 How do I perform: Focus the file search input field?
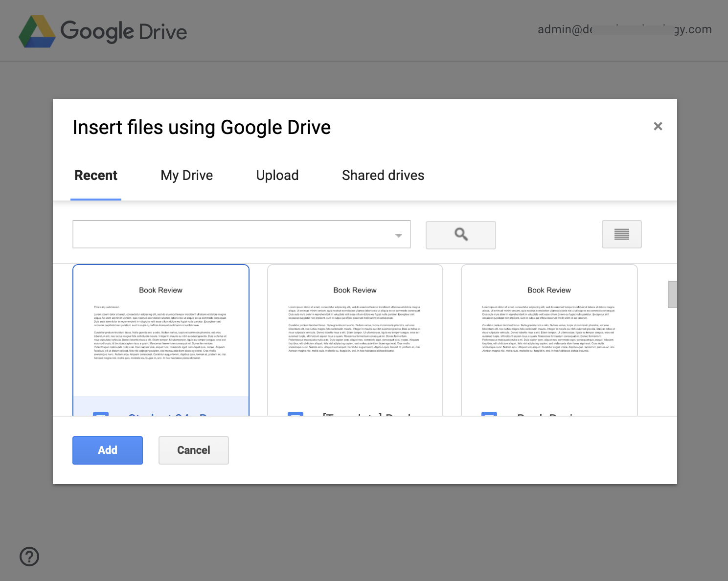232,234
